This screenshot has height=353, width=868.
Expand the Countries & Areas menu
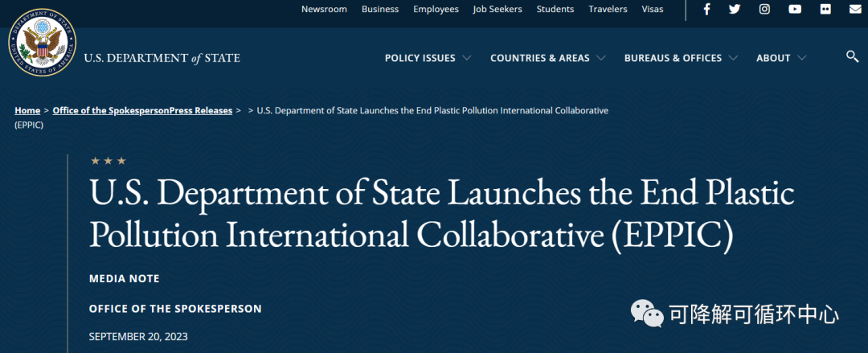(547, 58)
